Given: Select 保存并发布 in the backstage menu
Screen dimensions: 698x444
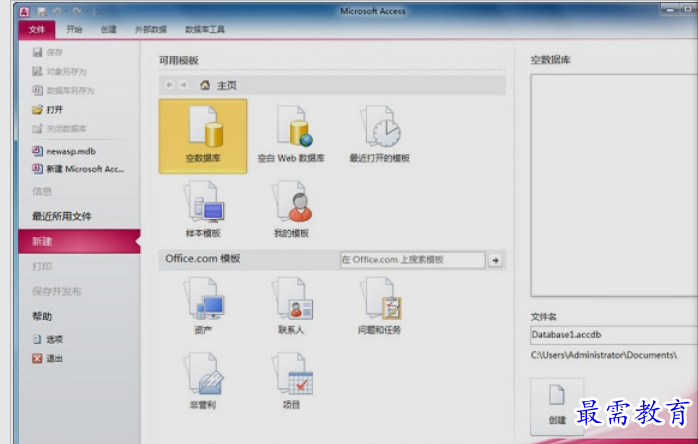Looking at the screenshot, I should click(x=57, y=291).
